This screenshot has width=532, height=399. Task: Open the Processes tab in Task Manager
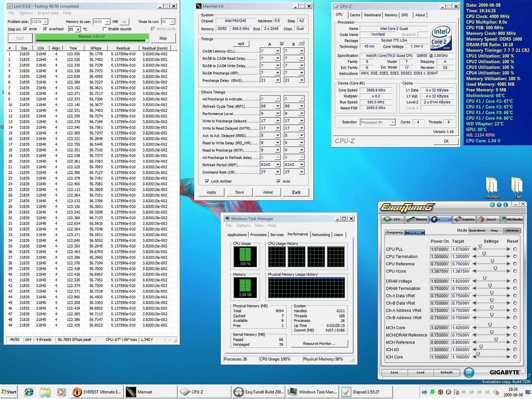(258, 235)
